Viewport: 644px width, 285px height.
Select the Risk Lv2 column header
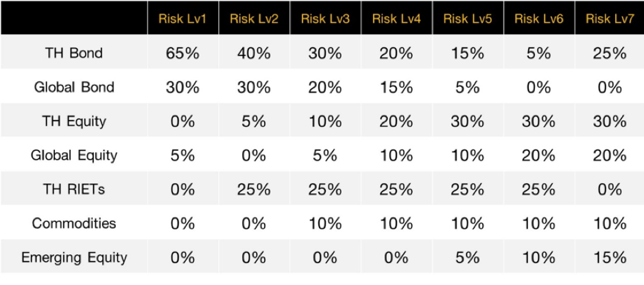(x=254, y=18)
